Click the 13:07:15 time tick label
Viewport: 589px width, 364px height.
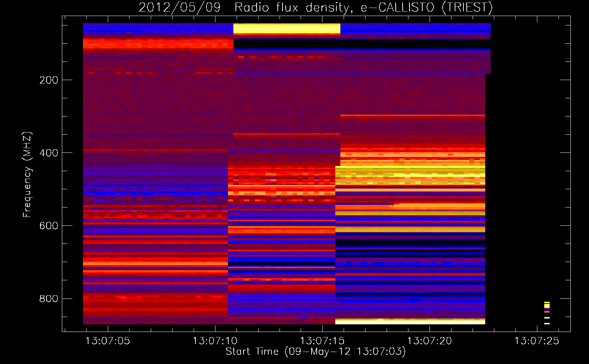(x=322, y=341)
